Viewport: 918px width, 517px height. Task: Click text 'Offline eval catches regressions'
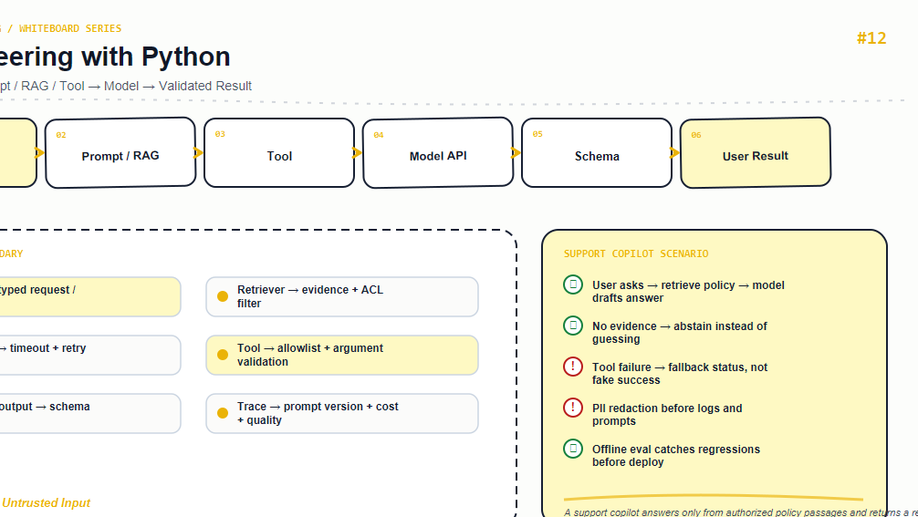pos(676,449)
